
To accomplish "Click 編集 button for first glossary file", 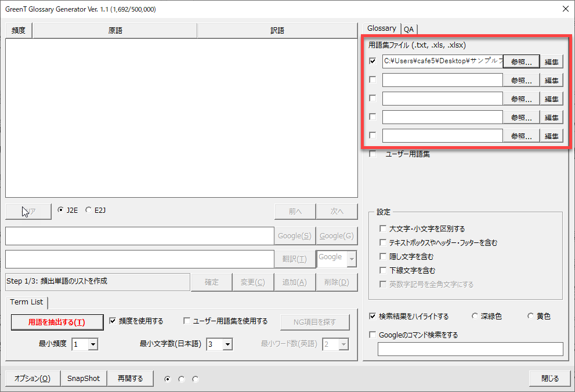I will click(552, 61).
